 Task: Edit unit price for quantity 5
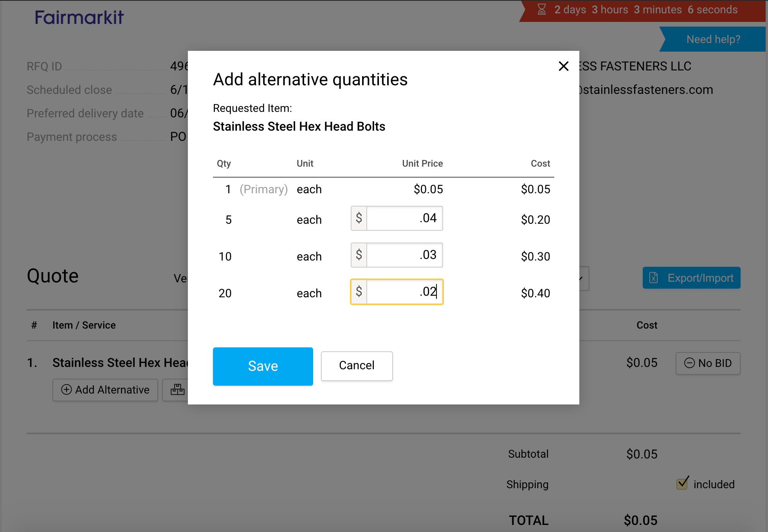coord(404,218)
